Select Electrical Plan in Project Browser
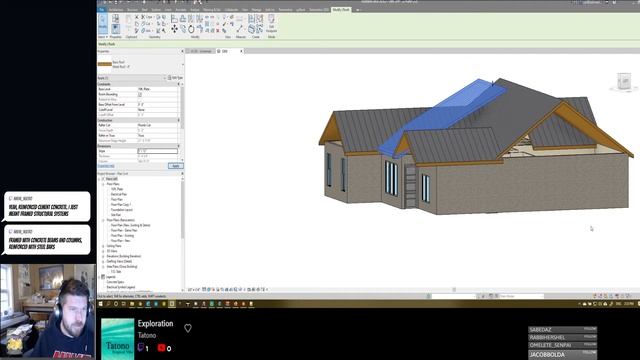This screenshot has height=360, width=640. click(x=119, y=194)
